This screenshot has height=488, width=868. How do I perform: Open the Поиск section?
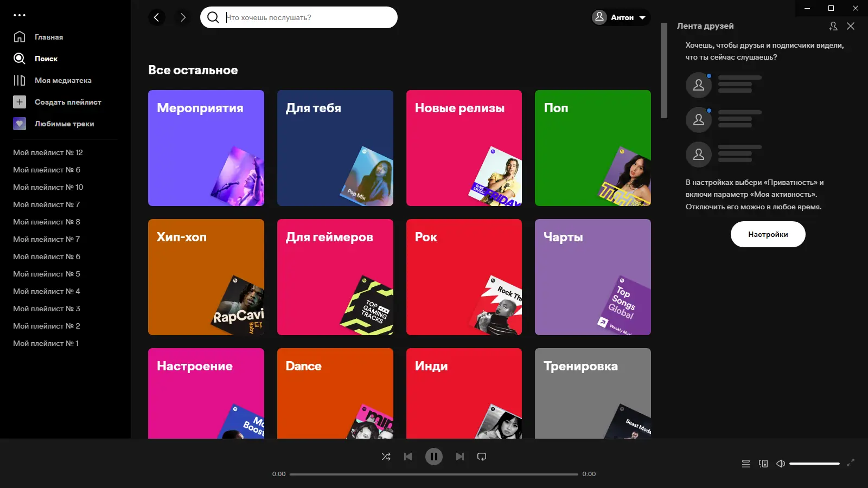click(35, 59)
